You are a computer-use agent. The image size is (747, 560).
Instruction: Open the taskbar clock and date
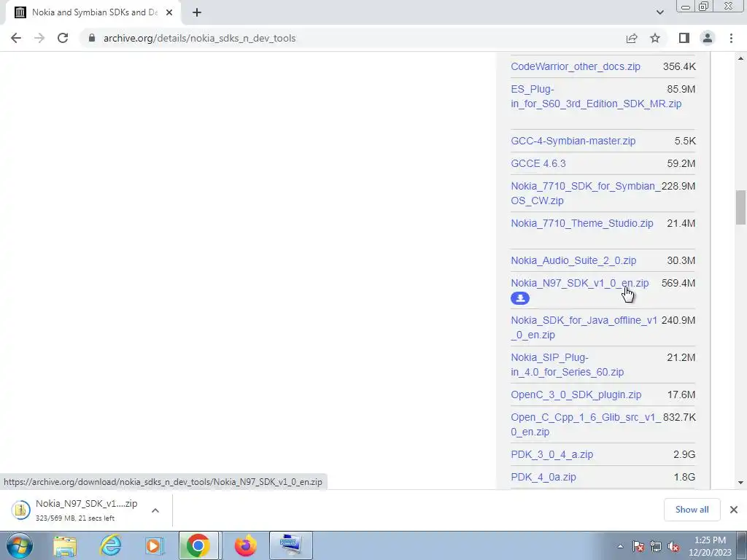point(710,546)
